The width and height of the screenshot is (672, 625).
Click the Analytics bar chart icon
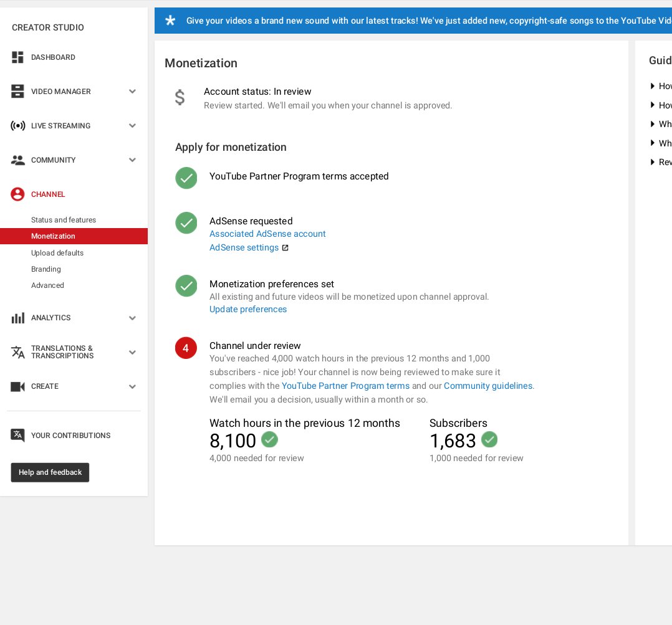tap(17, 318)
